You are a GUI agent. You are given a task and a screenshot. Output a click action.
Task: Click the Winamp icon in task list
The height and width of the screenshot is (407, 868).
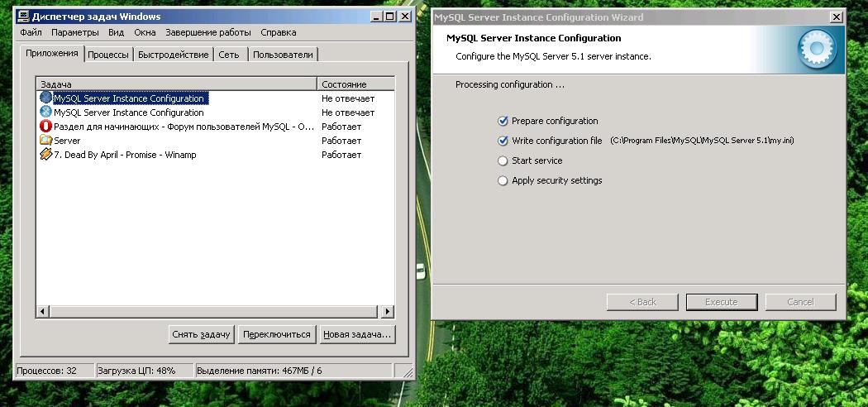click(x=45, y=154)
